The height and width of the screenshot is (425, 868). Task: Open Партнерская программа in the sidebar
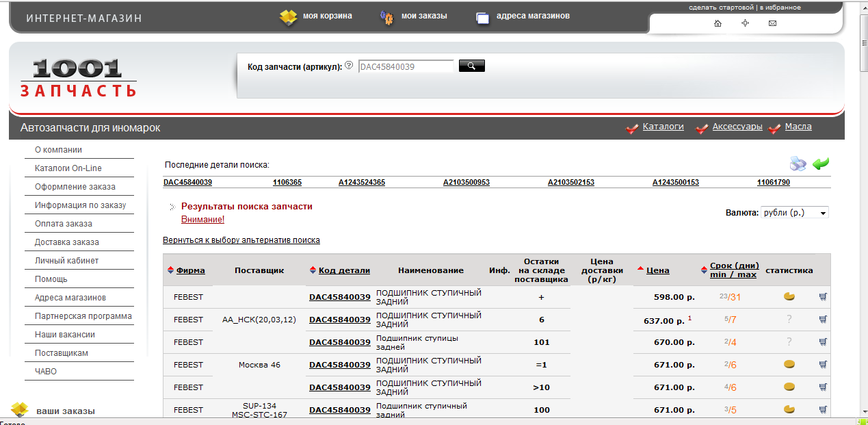point(83,316)
